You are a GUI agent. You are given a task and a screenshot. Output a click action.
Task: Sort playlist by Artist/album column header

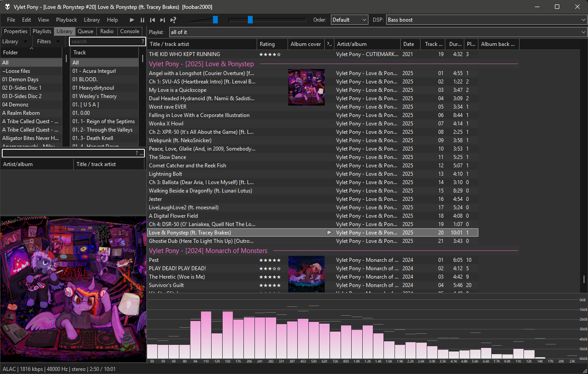(x=367, y=44)
